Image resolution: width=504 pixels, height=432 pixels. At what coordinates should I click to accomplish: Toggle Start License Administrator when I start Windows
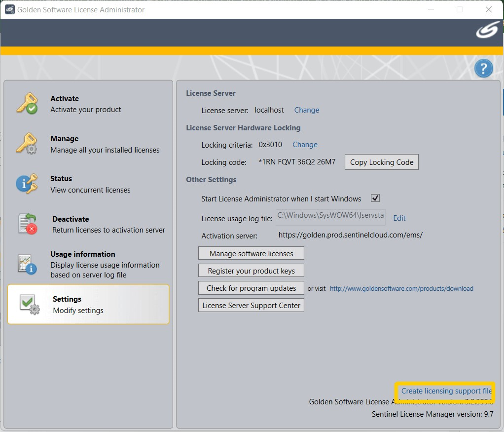click(375, 198)
